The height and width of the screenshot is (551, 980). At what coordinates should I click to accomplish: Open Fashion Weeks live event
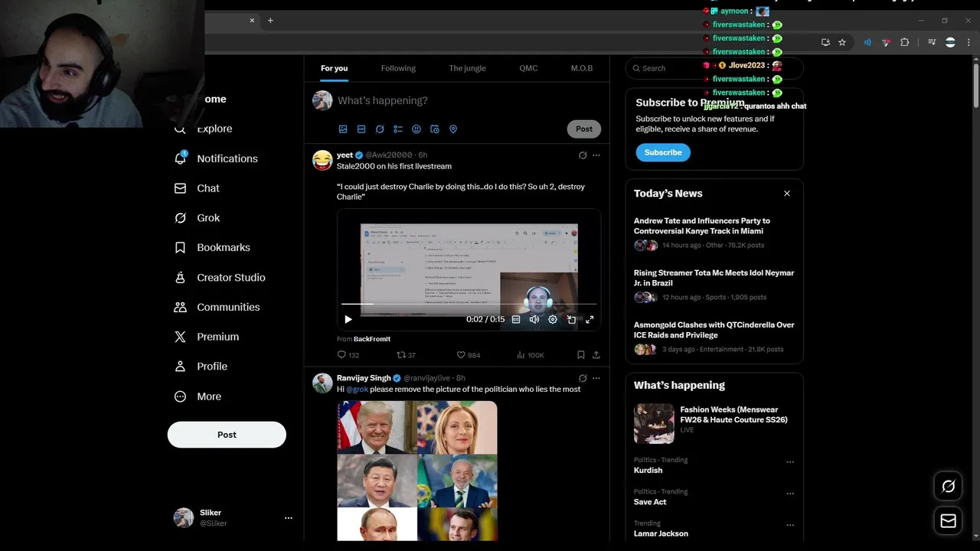pos(714,423)
